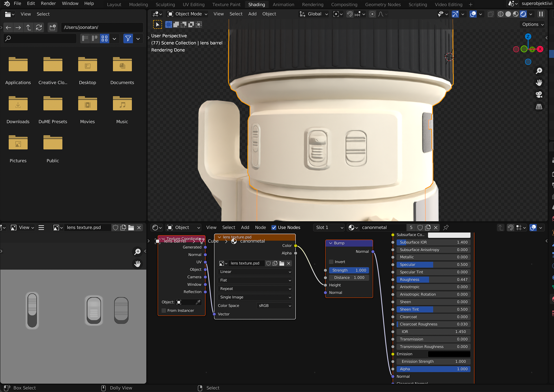Go back in file browser history

(8, 27)
